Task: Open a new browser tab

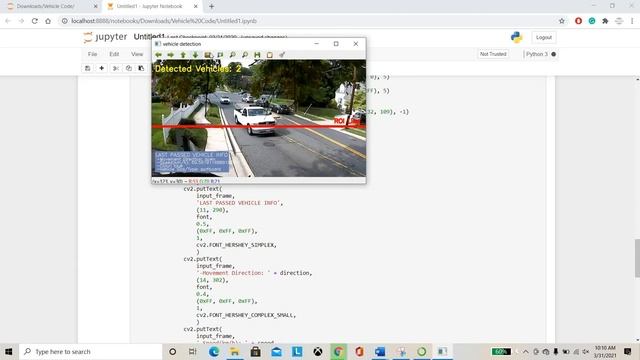Action: 211,7
